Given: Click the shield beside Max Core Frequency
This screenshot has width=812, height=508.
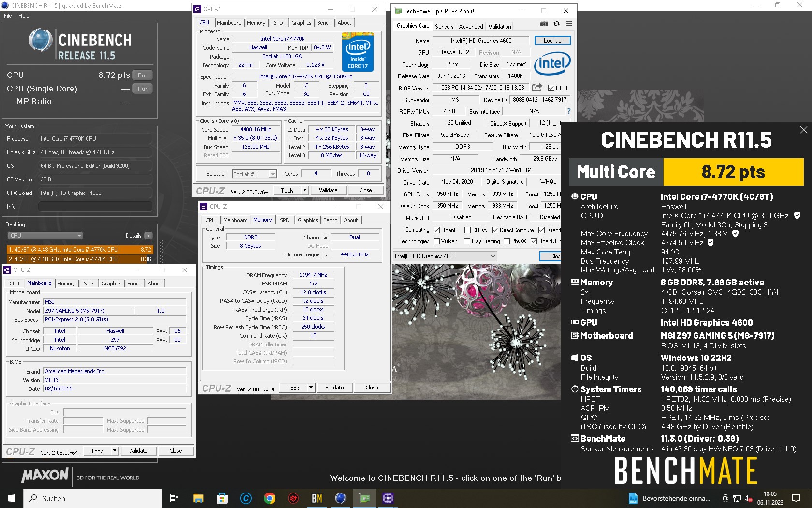Looking at the screenshot, I should point(735,233).
